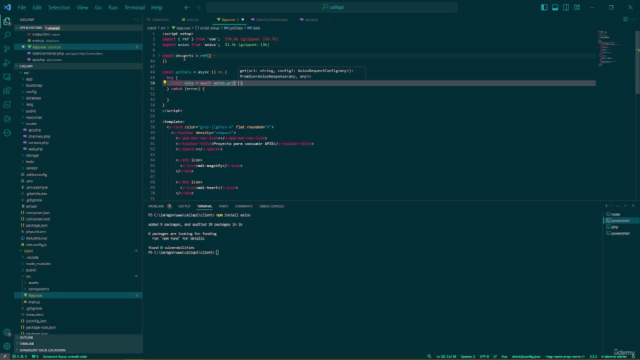Expand the app folder
Viewport: 640px width, 360px height.
coord(29,79)
